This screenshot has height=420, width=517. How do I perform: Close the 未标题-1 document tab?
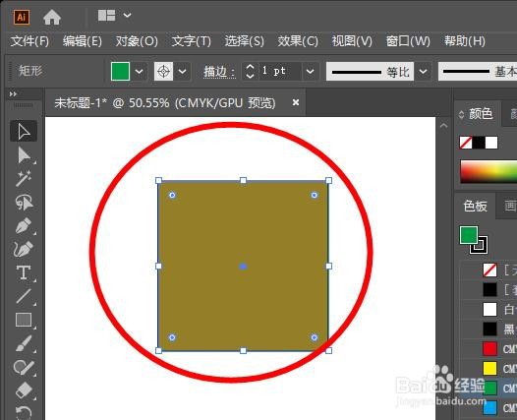296,102
